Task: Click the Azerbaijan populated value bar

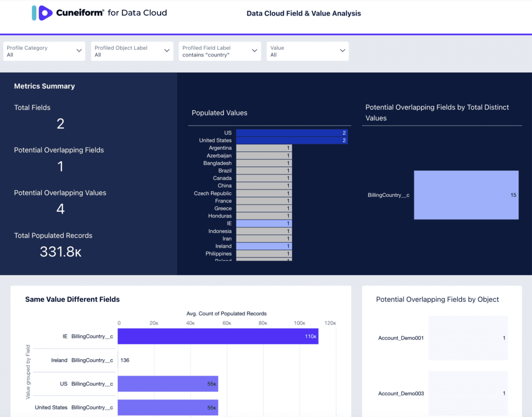Action: (264, 156)
